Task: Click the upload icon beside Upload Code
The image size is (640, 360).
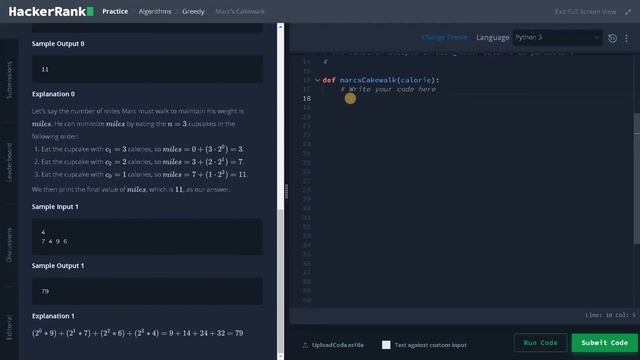Action: tap(305, 345)
